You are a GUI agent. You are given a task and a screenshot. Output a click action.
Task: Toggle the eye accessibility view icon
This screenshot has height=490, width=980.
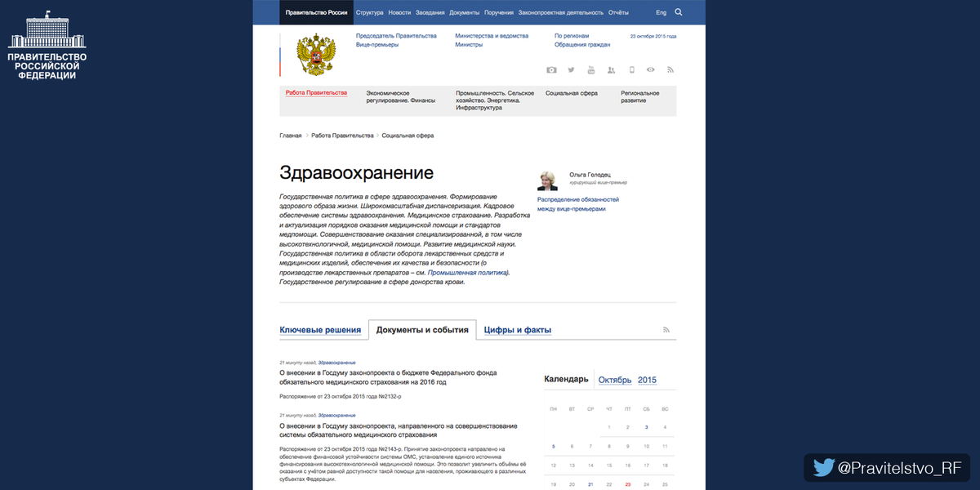tap(651, 70)
